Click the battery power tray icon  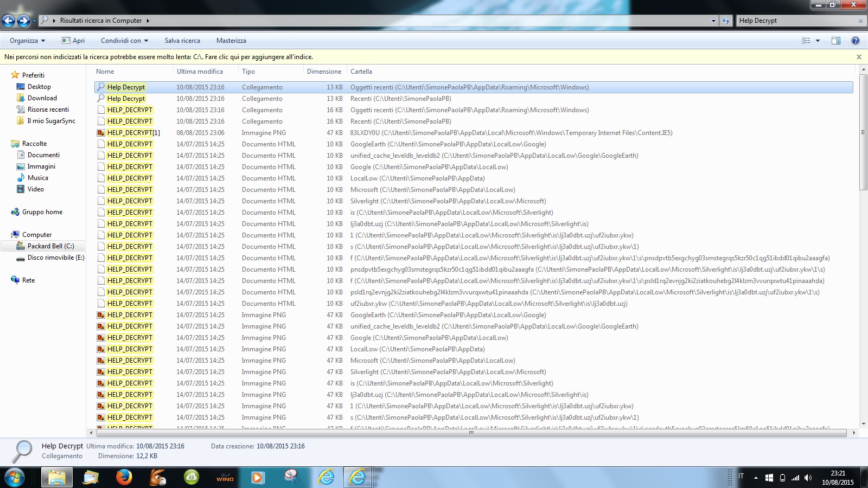[782, 478]
